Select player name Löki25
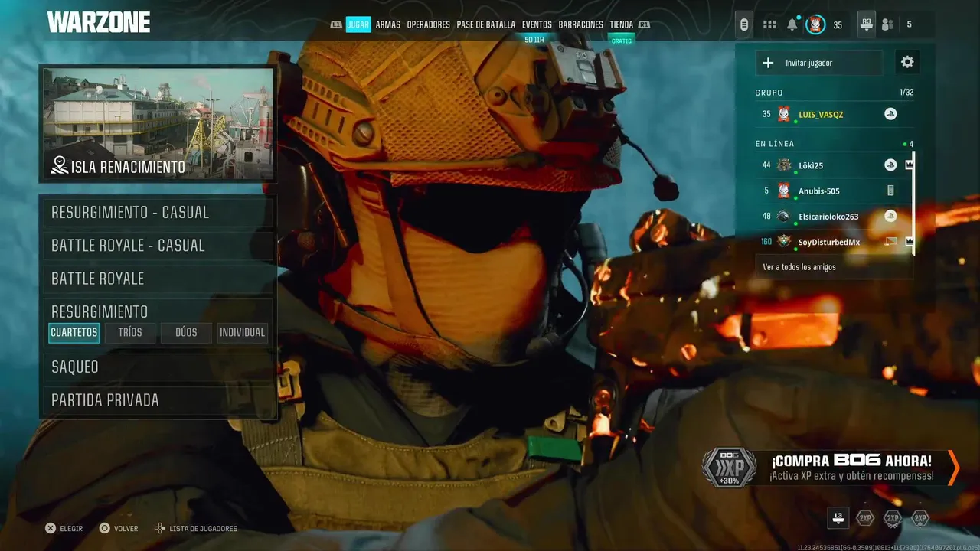The height and width of the screenshot is (551, 980). point(811,165)
